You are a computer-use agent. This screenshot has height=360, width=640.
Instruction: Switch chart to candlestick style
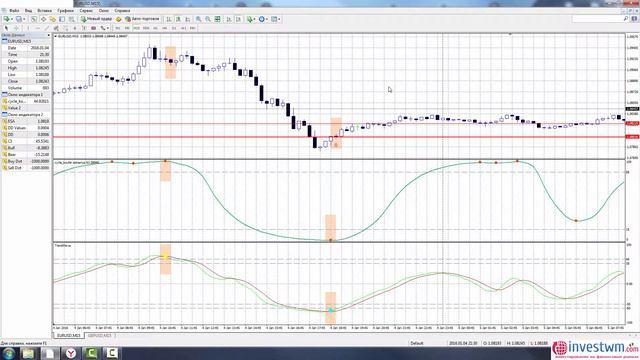click(178, 19)
